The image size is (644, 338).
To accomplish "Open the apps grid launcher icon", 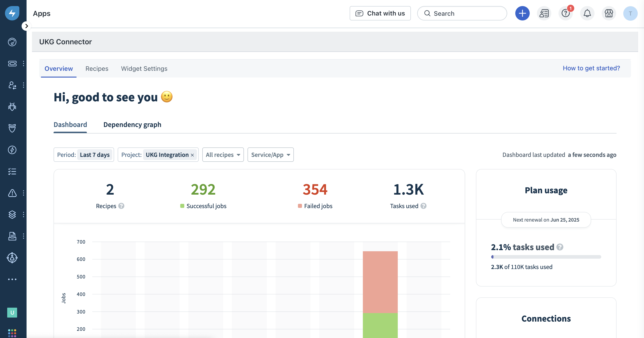I will 12,333.
